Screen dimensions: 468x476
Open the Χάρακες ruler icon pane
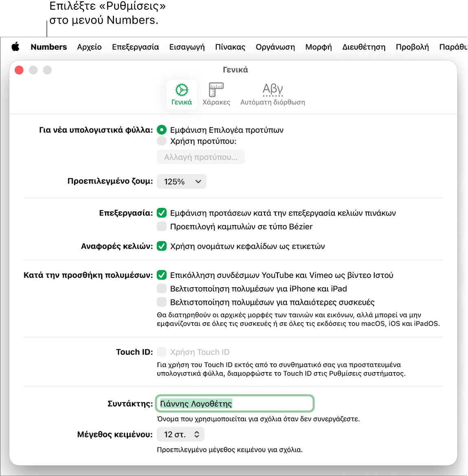tap(216, 94)
